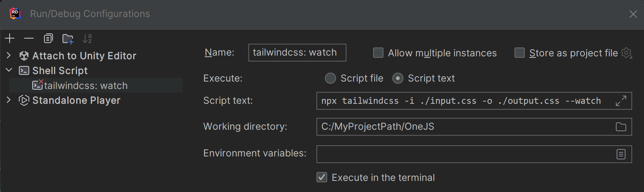This screenshot has height=192, width=644.
Task: Create a new configuration folder
Action: pyautogui.click(x=68, y=39)
